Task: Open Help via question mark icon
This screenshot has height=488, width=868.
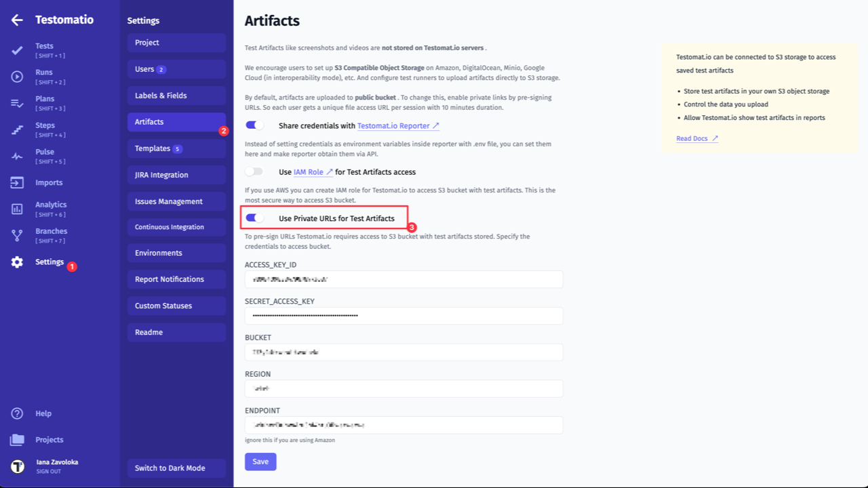Action: (17, 413)
